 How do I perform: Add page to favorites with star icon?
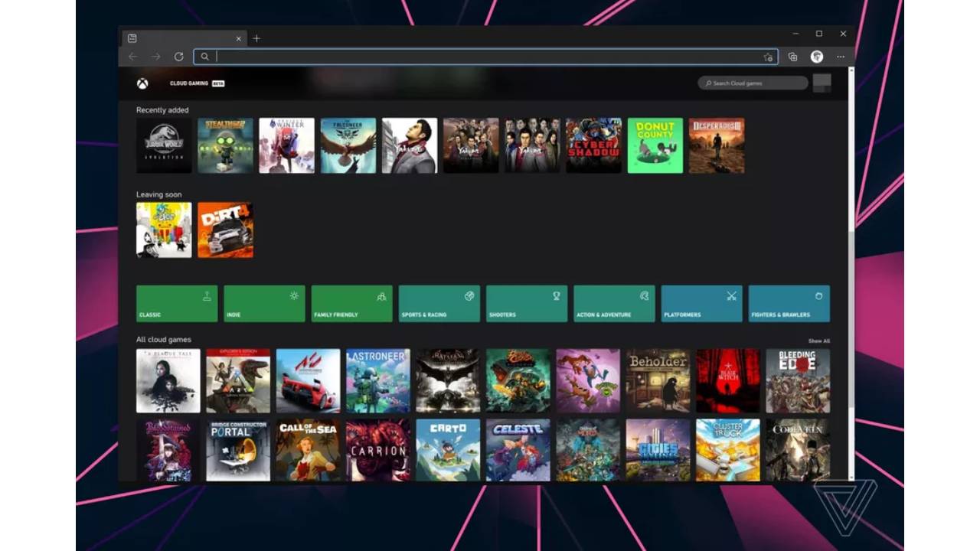click(x=768, y=57)
